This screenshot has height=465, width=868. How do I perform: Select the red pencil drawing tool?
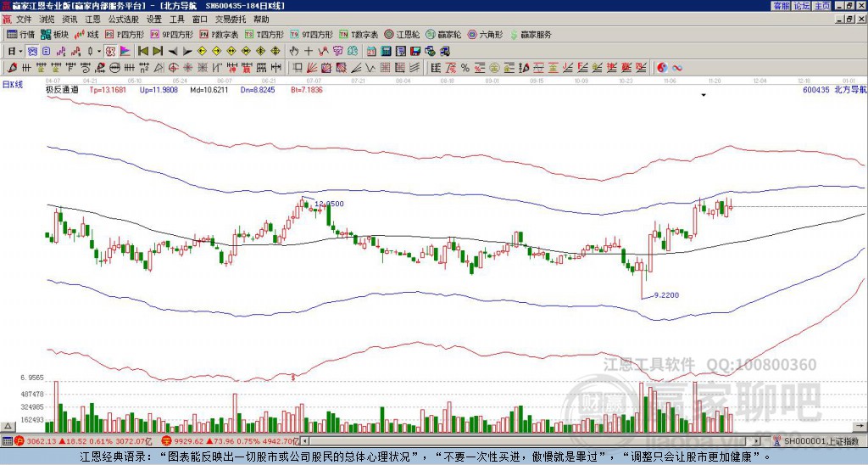(12, 68)
